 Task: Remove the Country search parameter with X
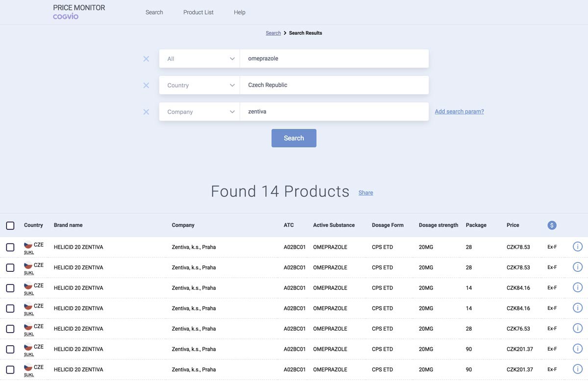146,85
